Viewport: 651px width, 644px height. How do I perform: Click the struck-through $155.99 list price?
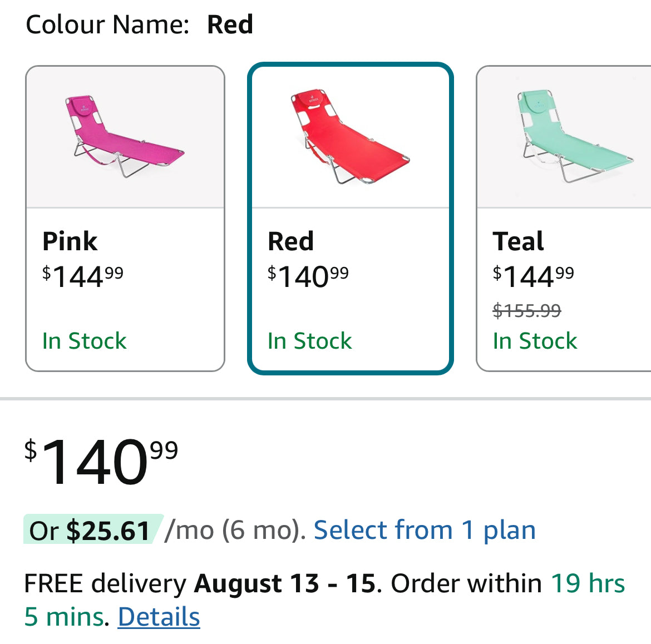coord(527,310)
